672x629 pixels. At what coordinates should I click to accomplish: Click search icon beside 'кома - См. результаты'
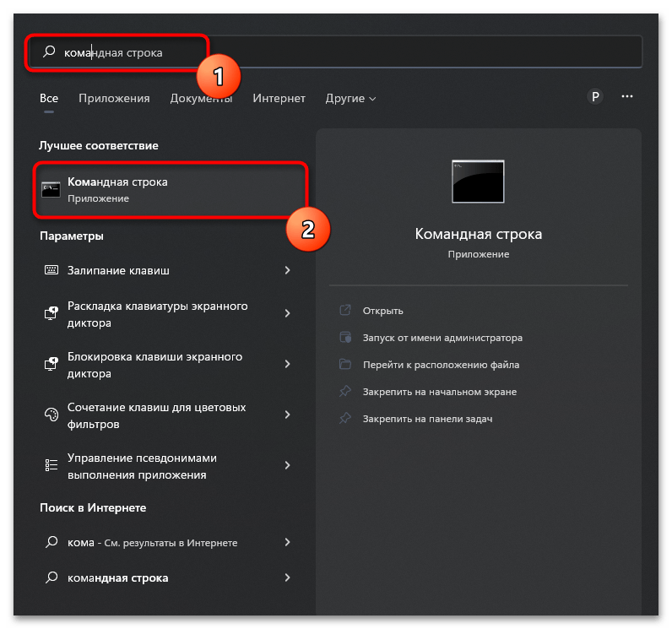tap(51, 542)
